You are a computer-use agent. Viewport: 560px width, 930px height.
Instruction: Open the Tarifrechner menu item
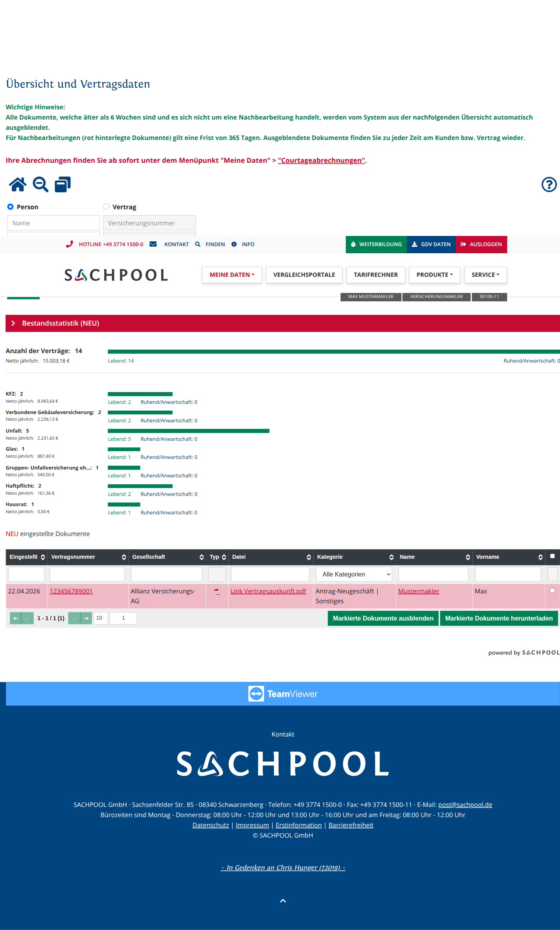[x=376, y=275]
